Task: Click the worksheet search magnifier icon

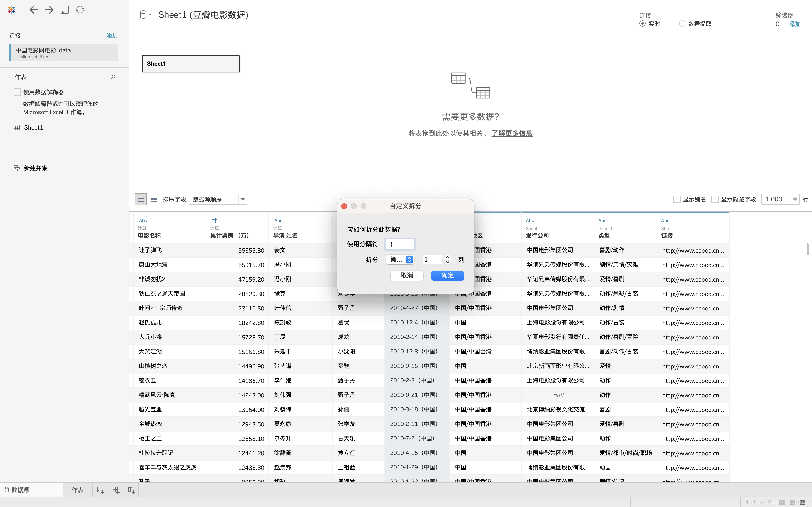Action: click(113, 77)
